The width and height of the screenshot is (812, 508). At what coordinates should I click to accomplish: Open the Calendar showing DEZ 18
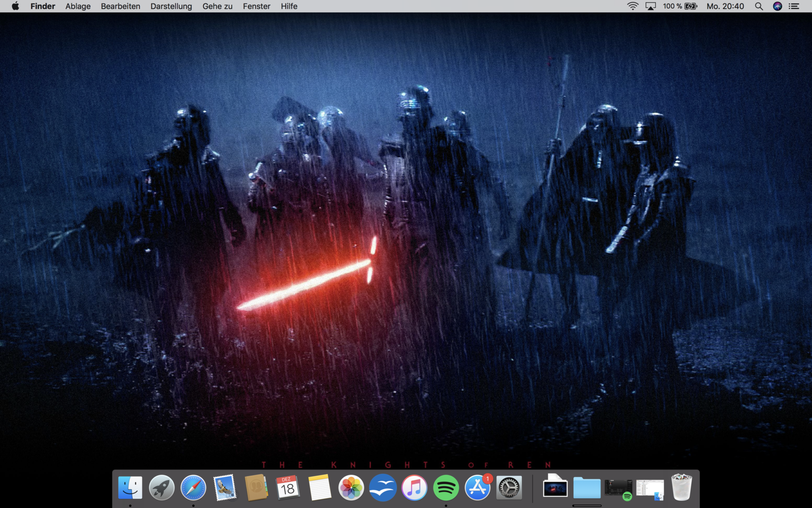pyautogui.click(x=288, y=488)
